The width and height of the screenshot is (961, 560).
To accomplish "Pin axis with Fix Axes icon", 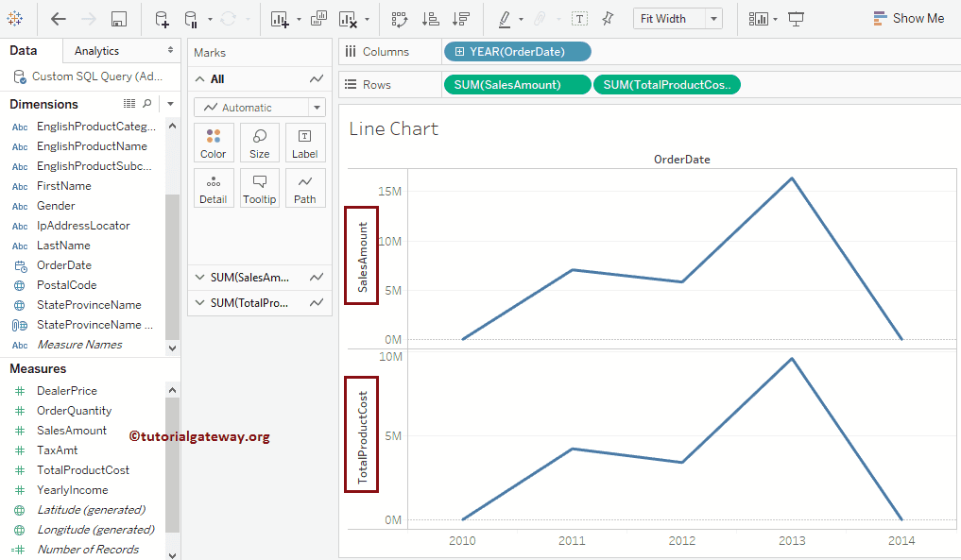I will tap(608, 19).
